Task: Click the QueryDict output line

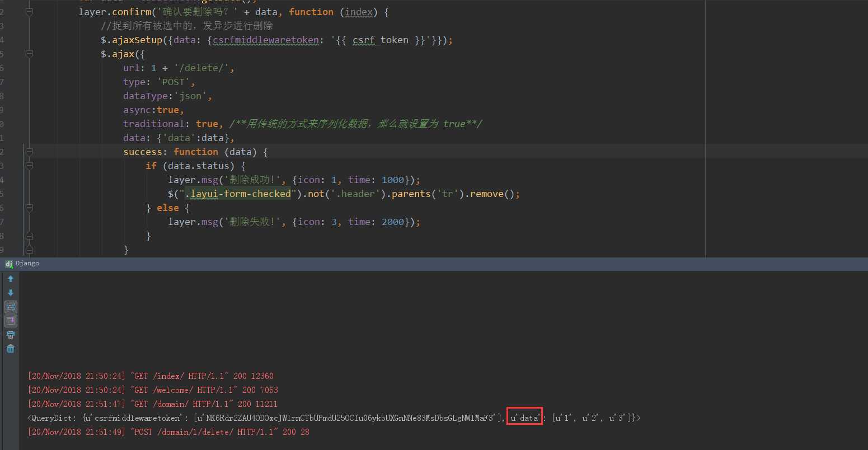Action: pyautogui.click(x=334, y=418)
